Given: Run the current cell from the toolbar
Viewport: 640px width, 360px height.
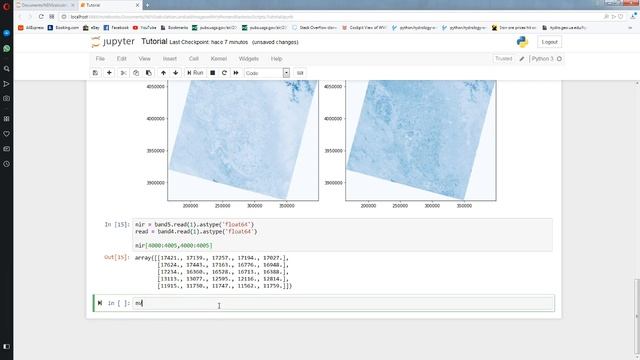Looking at the screenshot, I should click(195, 73).
